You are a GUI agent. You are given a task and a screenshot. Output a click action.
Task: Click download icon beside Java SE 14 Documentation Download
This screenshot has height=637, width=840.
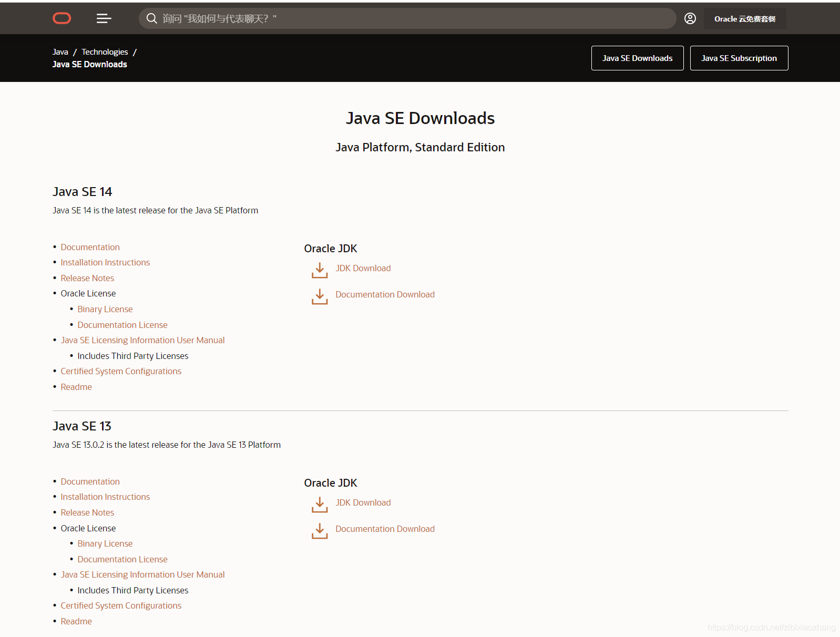point(320,296)
